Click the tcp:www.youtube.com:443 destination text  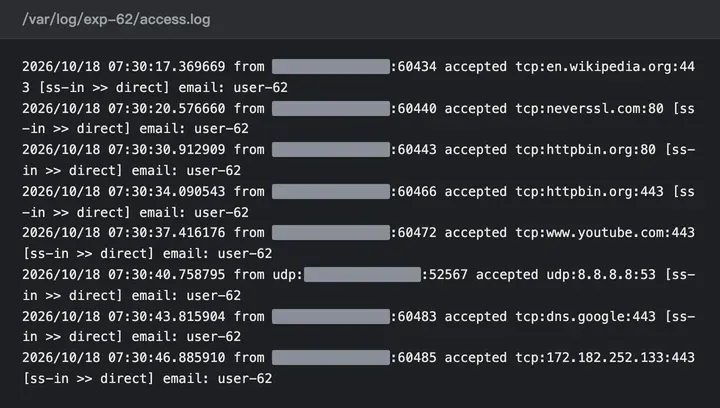(605, 233)
